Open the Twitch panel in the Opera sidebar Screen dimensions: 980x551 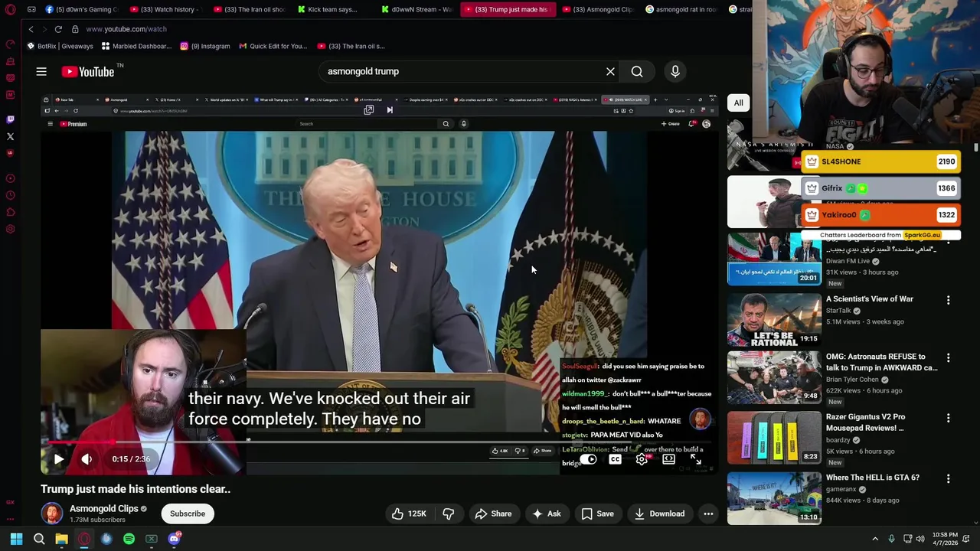tap(10, 119)
